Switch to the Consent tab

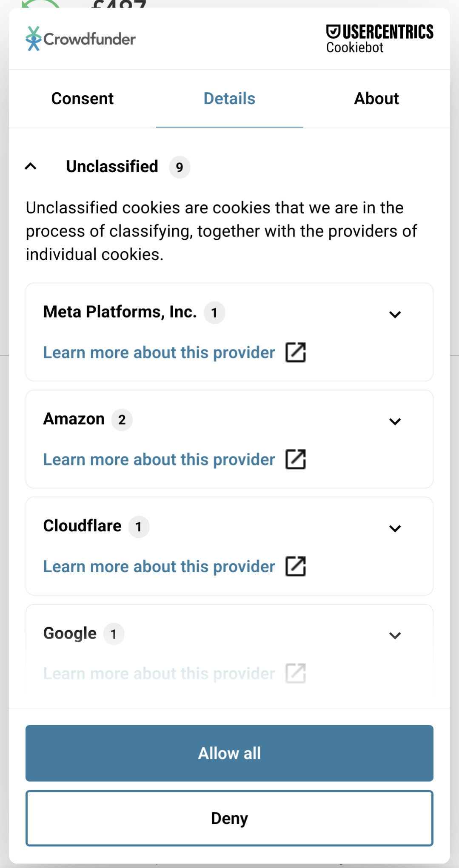83,99
